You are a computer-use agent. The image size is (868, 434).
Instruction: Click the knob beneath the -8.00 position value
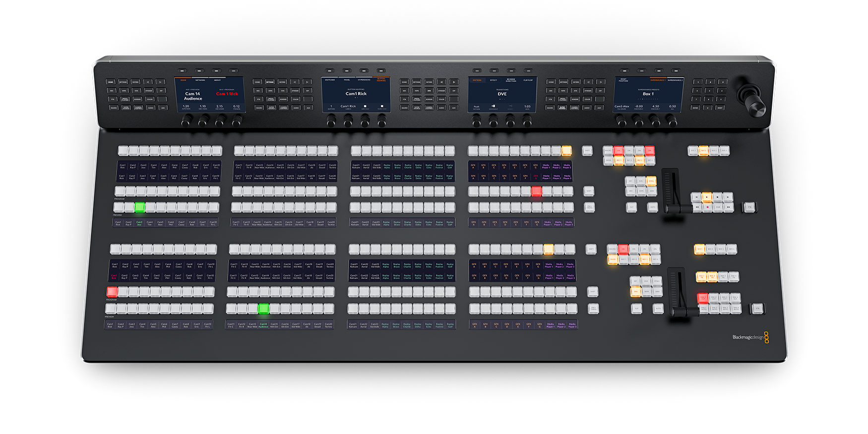[638, 121]
